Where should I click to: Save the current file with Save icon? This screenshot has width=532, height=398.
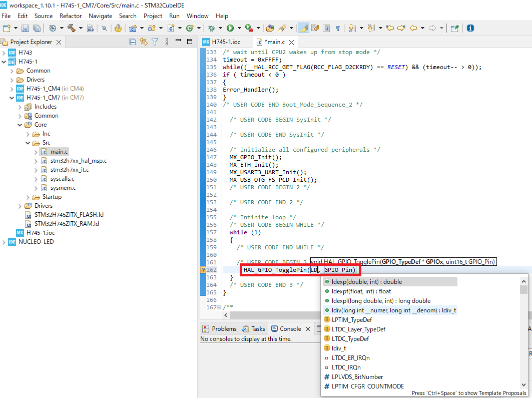pos(25,28)
